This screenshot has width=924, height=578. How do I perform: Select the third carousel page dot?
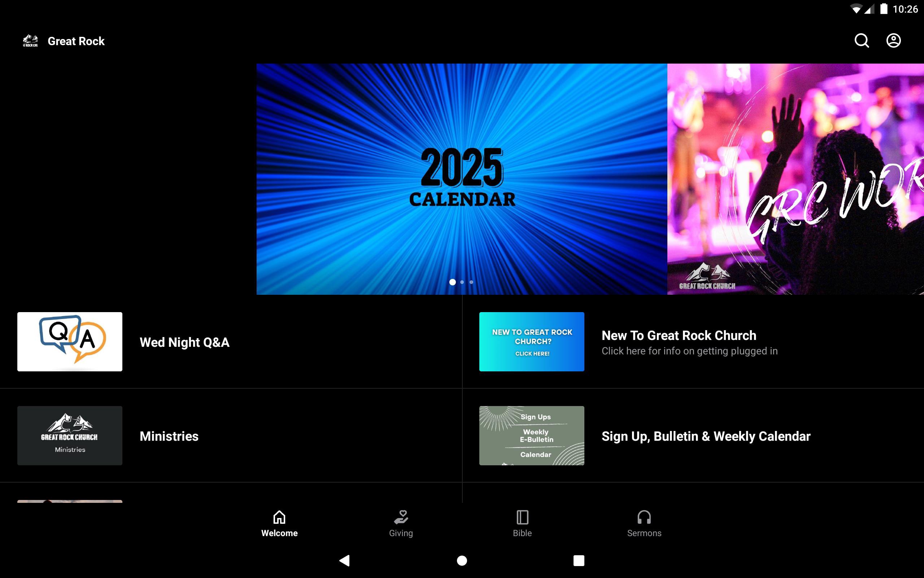tap(471, 282)
